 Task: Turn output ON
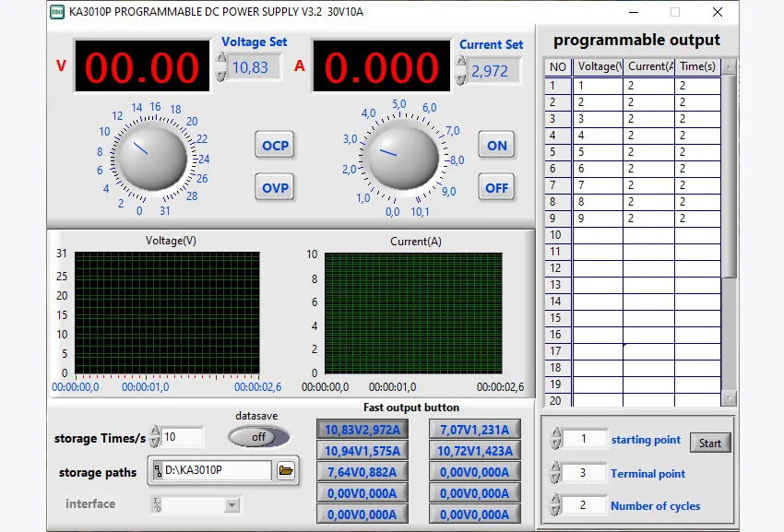pos(497,146)
